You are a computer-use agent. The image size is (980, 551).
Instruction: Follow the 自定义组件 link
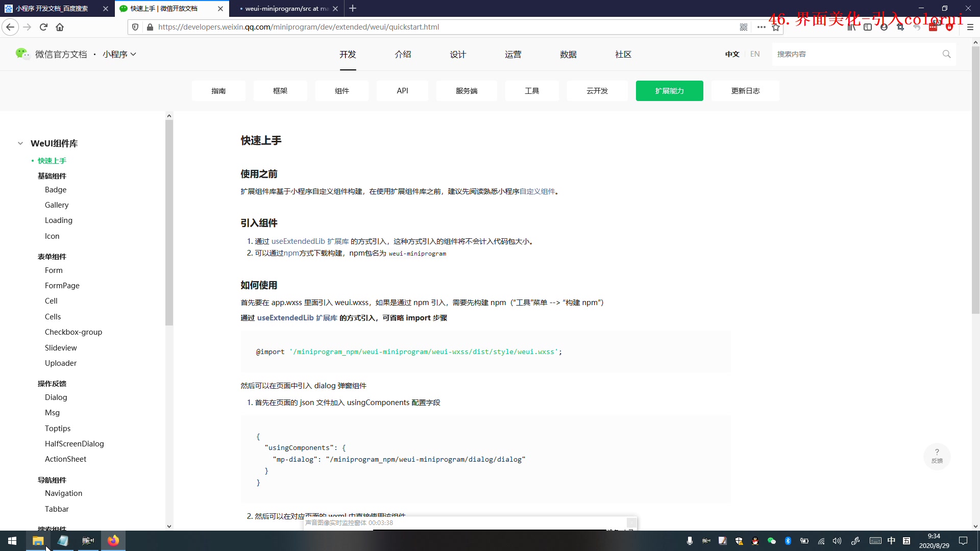[x=537, y=191]
